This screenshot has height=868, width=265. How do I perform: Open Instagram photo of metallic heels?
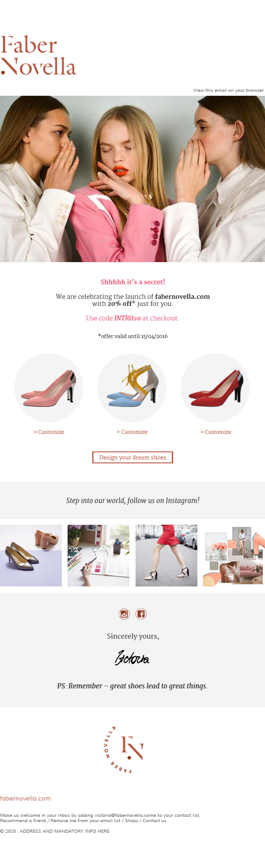[x=31, y=556]
